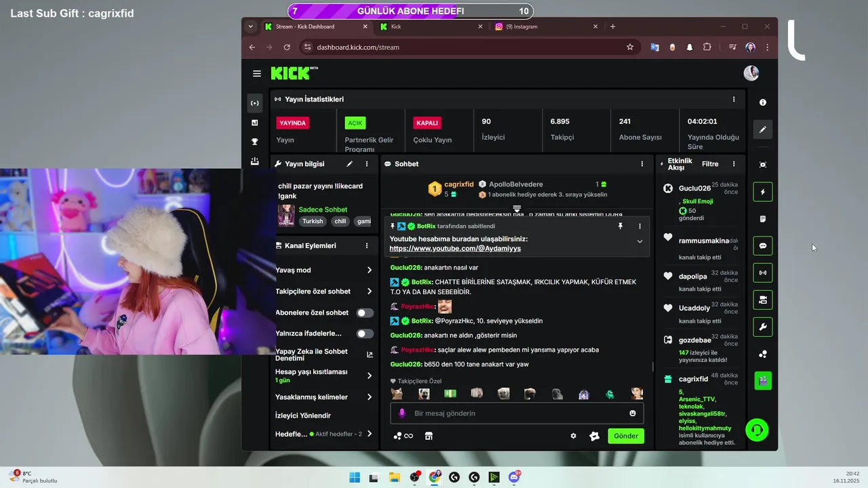Open Yayın bilgisi three-dot menu
Image resolution: width=868 pixels, height=488 pixels.
(x=367, y=164)
